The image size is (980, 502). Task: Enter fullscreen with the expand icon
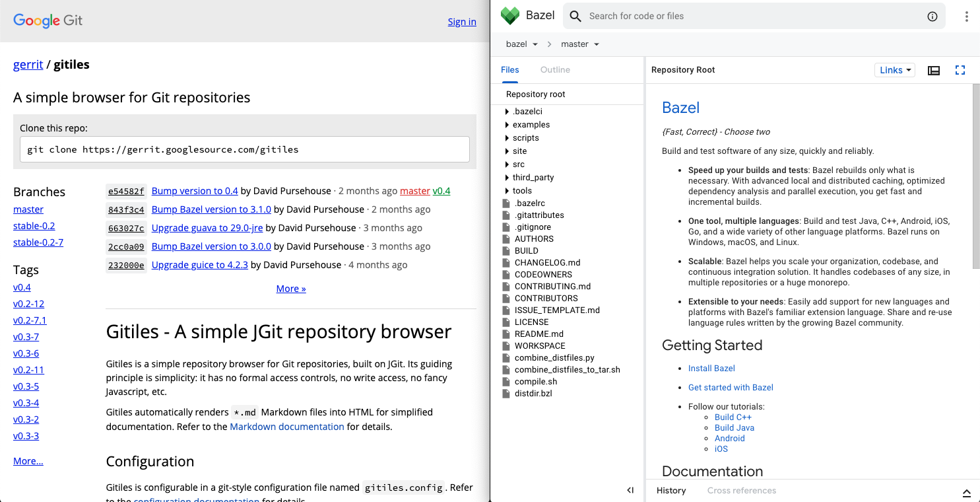[960, 70]
